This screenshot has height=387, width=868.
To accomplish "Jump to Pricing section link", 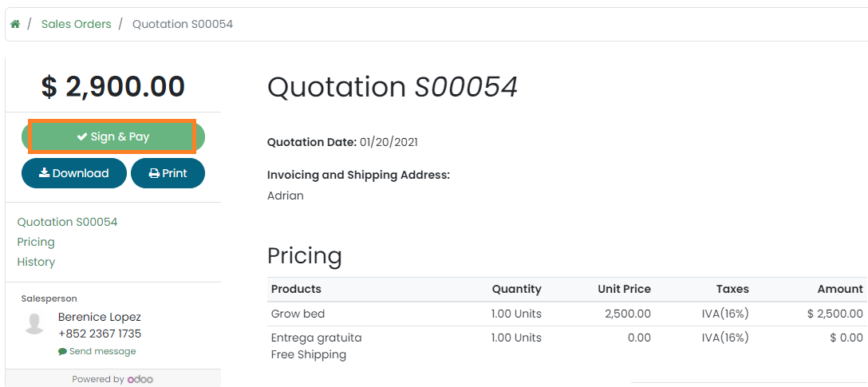I will point(36,242).
